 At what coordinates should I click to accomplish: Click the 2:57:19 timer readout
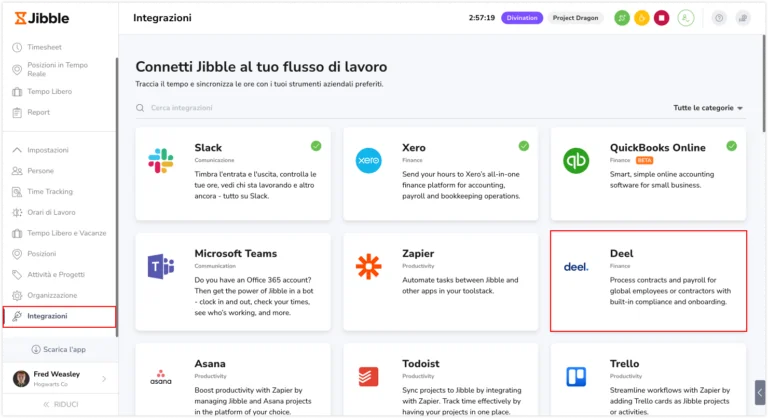481,18
